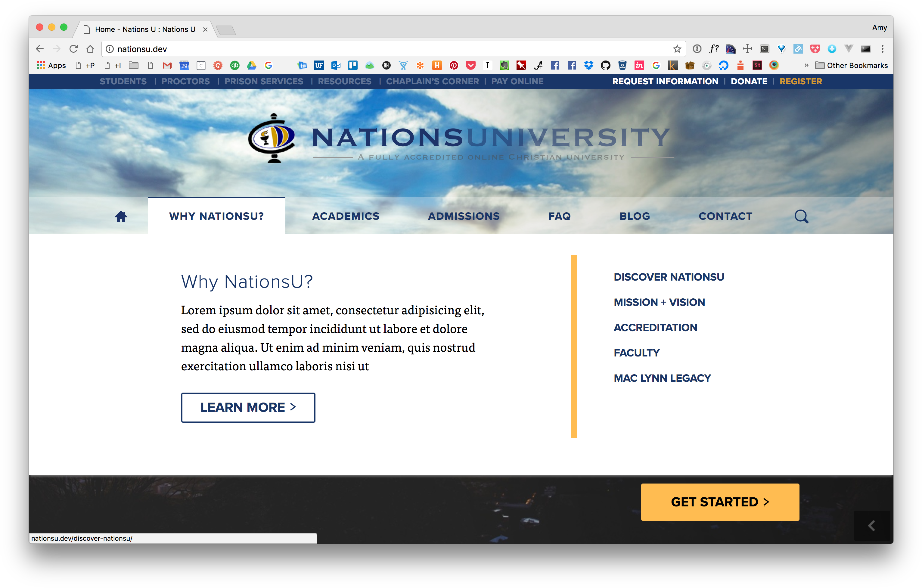This screenshot has width=922, height=588.
Task: Click the browser home button
Action: point(90,49)
